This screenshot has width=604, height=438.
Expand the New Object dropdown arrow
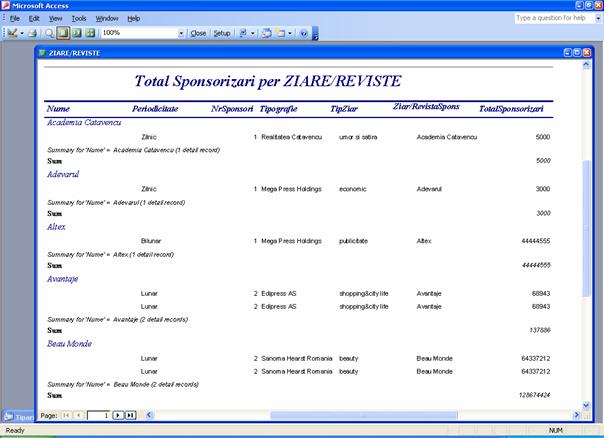(x=292, y=33)
